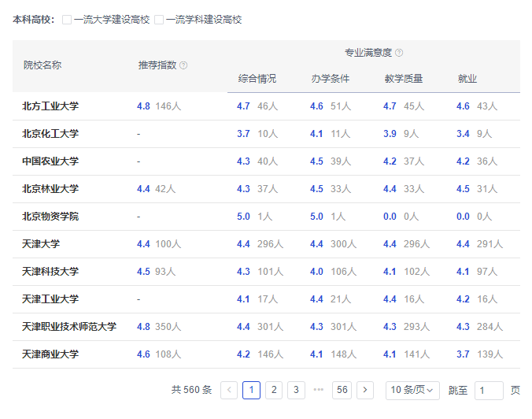Screen dimensions: 532x419
Task: Focus the 跳至 page number input
Action: [489, 390]
